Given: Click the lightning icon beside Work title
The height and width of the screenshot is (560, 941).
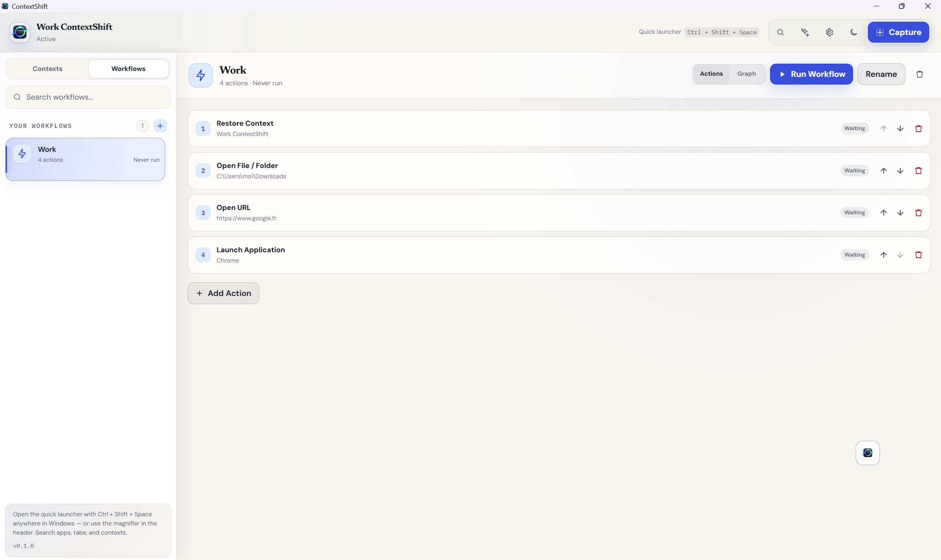Looking at the screenshot, I should coord(201,75).
